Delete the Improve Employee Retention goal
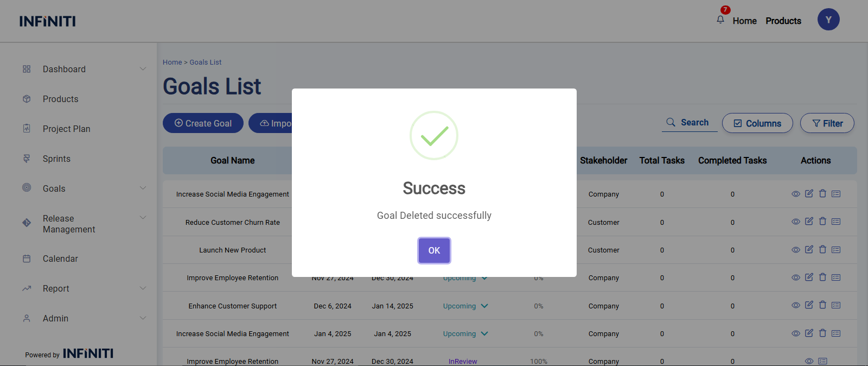The width and height of the screenshot is (868, 366). point(822,277)
